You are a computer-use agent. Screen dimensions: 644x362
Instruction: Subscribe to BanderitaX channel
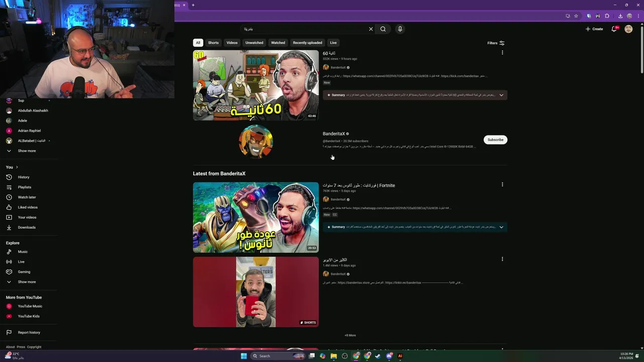[x=496, y=140]
